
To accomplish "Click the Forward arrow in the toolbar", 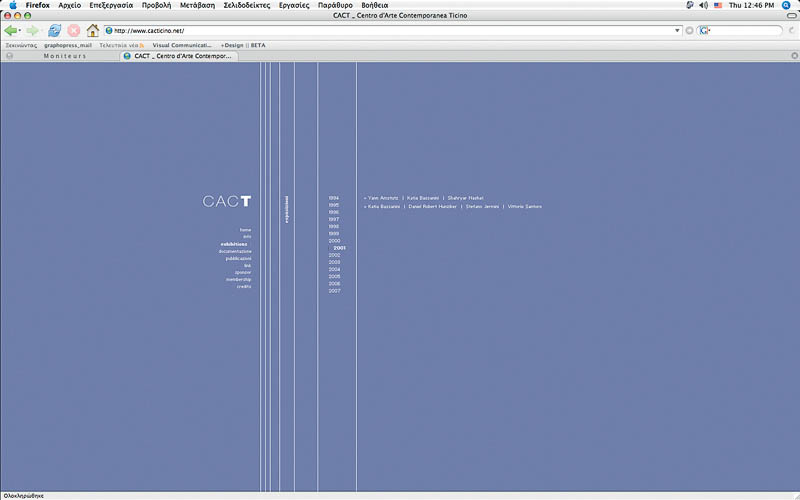I will pos(32,31).
